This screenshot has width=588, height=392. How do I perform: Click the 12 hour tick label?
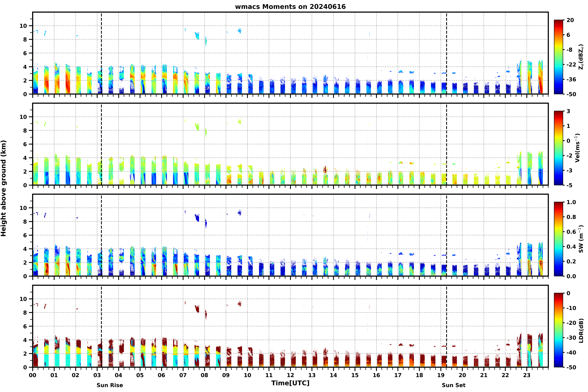[290, 375]
